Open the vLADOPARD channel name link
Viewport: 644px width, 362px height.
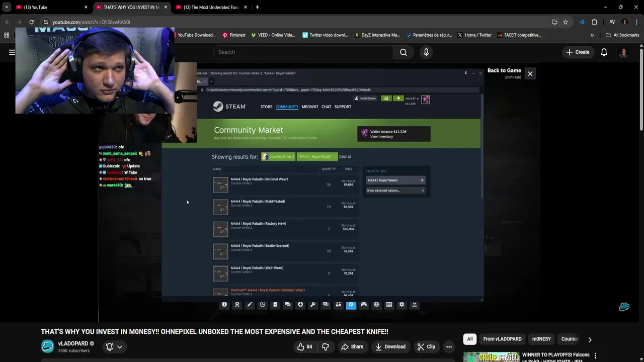tap(73, 344)
